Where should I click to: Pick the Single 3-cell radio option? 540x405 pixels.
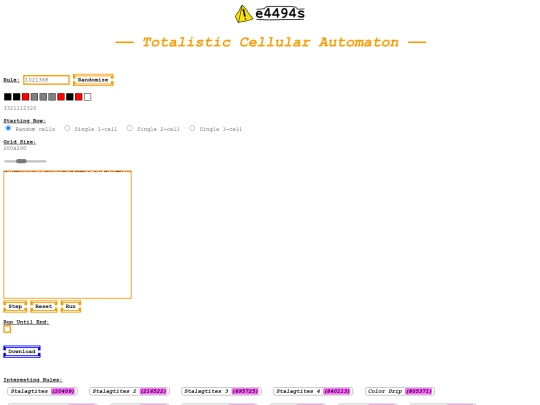point(192,128)
